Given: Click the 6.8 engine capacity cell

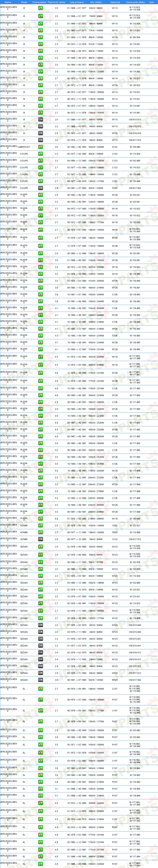Looking at the screenshot, I should pyautogui.click(x=56, y=519).
